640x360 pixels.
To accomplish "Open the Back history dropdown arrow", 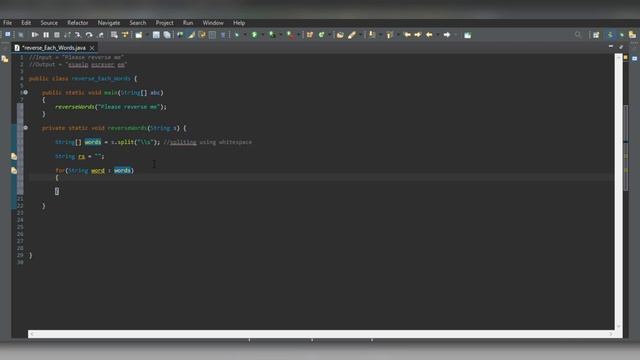I will click(437, 35).
